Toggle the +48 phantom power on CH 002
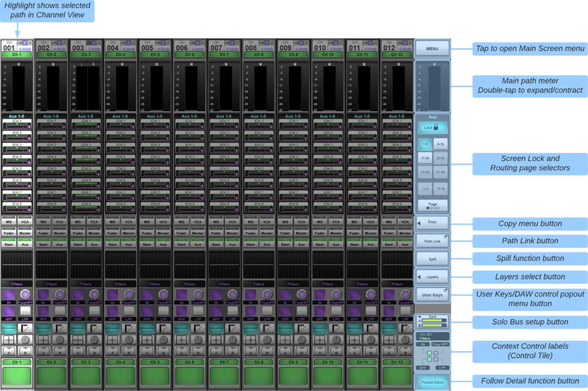Viewport: 588px width, 391px height. (54, 43)
